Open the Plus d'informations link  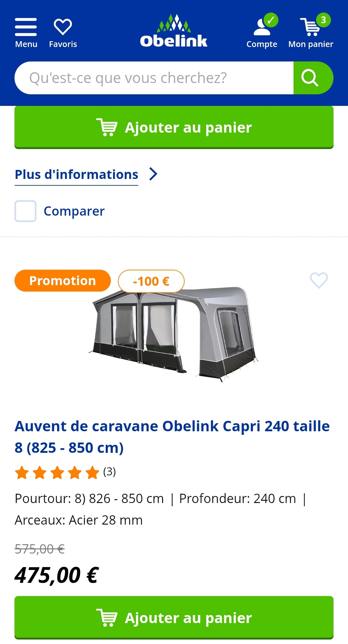76,175
